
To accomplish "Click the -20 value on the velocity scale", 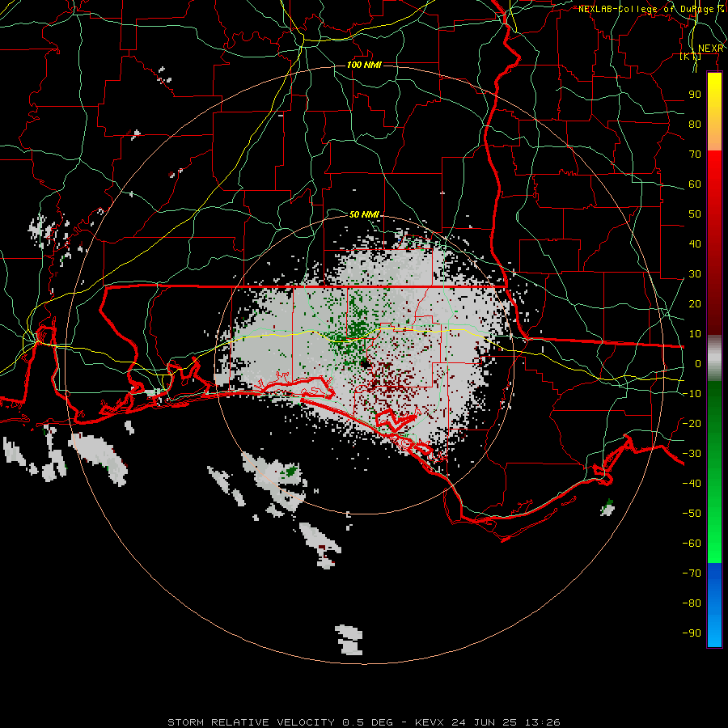I will (x=692, y=423).
